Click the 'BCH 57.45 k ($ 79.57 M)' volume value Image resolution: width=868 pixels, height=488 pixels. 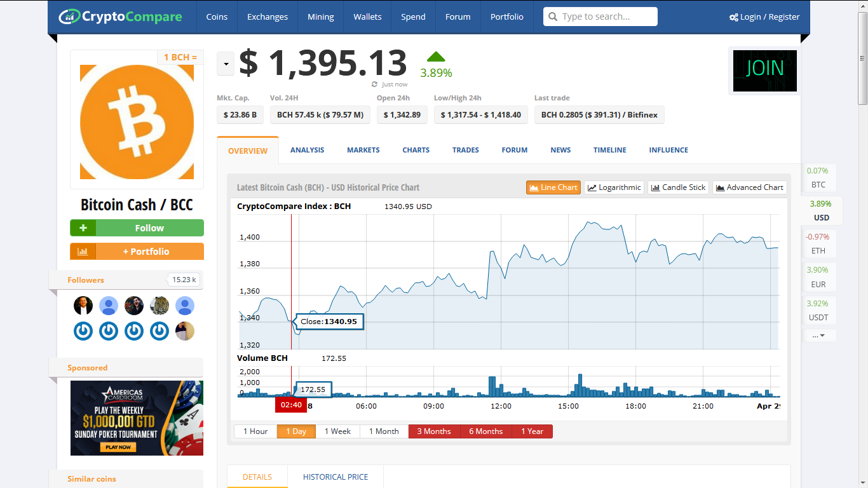[320, 115]
